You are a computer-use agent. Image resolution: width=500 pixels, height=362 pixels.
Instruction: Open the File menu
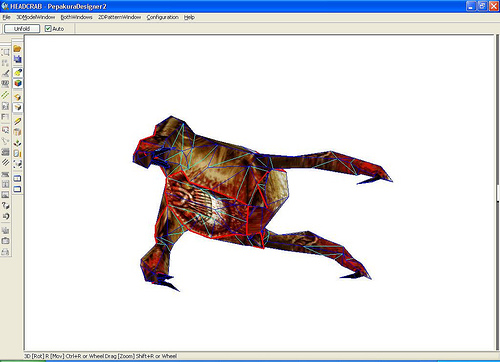pyautogui.click(x=6, y=17)
